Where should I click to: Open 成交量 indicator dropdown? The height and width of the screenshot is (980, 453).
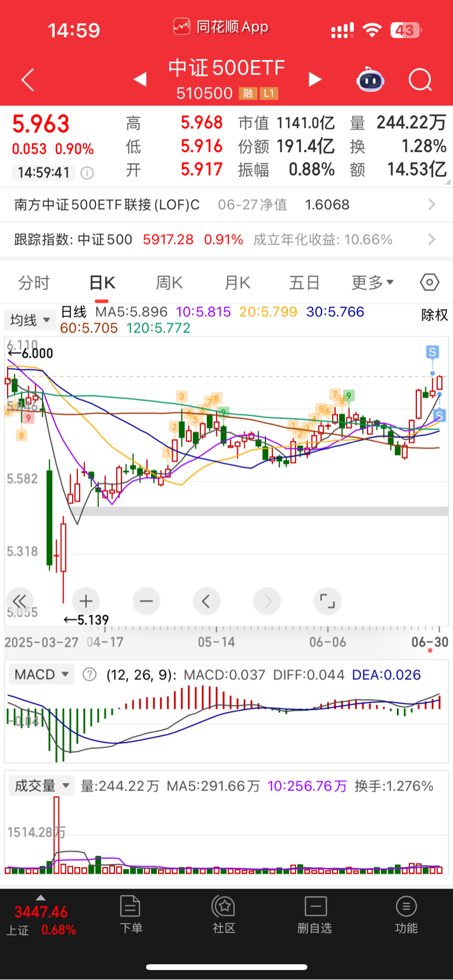41,786
